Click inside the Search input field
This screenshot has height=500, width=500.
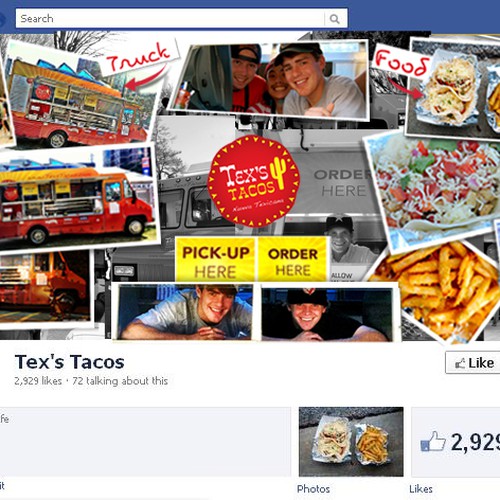tap(170, 19)
